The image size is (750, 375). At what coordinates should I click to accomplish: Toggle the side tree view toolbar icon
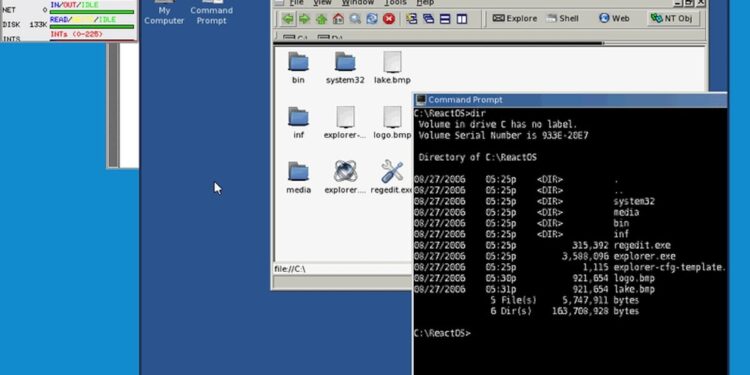[411, 19]
